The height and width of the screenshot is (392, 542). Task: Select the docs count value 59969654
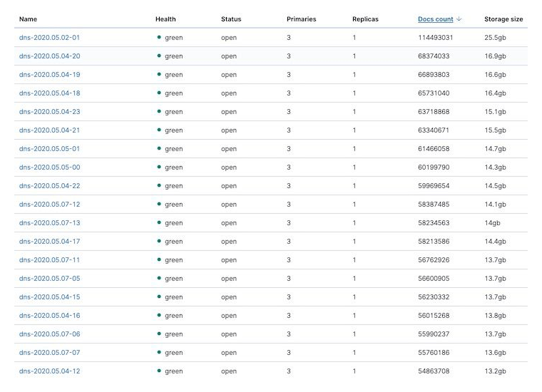434,186
